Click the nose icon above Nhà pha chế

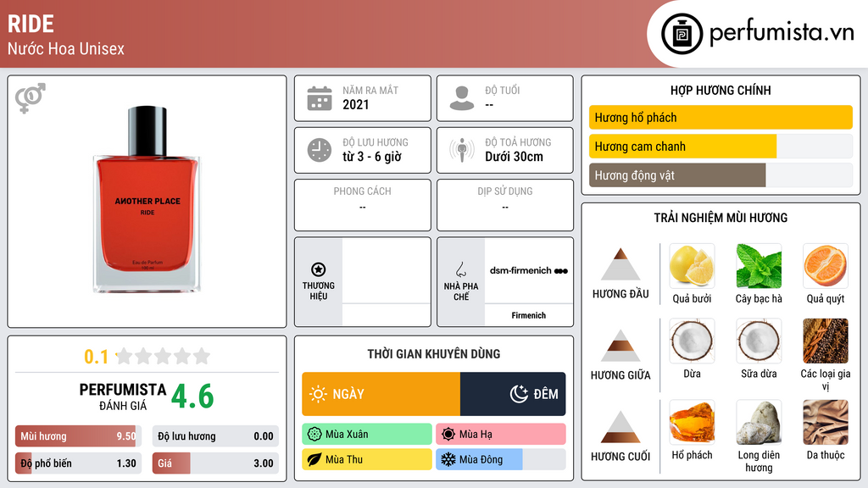click(460, 269)
